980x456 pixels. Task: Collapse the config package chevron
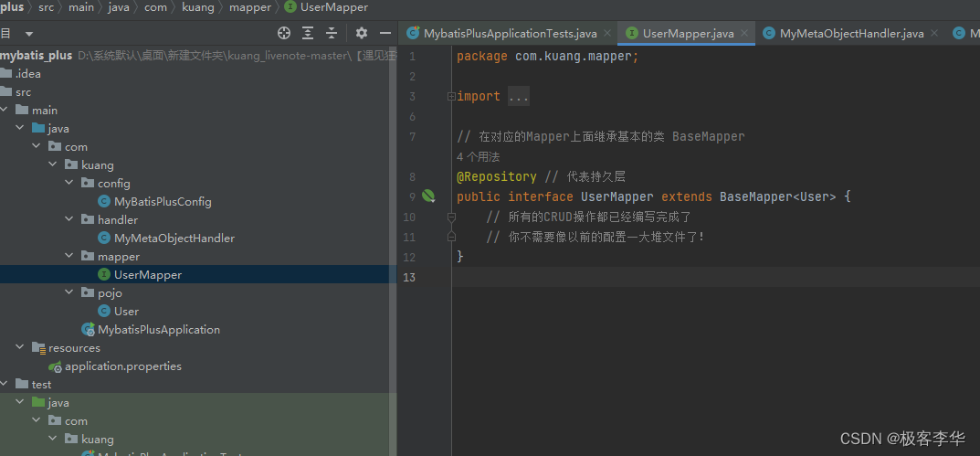[x=69, y=184]
